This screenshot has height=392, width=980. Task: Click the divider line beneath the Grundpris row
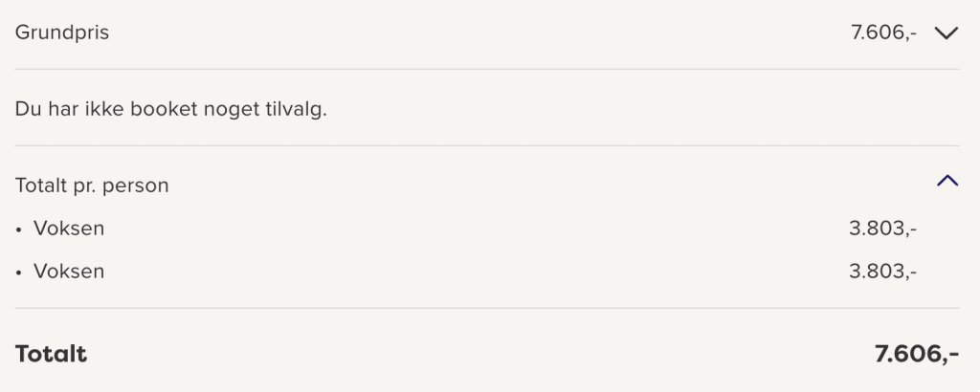click(487, 69)
